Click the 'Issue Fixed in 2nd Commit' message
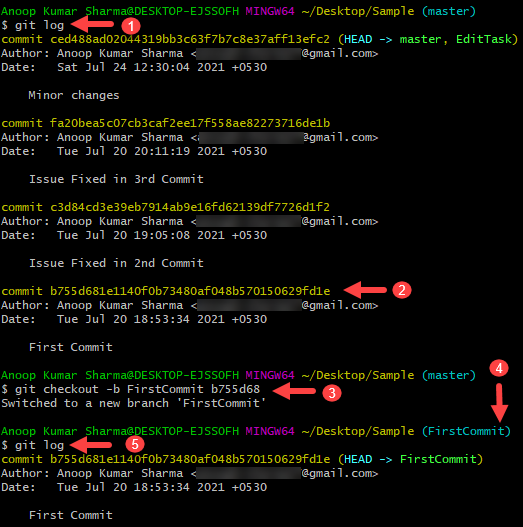 point(116,263)
